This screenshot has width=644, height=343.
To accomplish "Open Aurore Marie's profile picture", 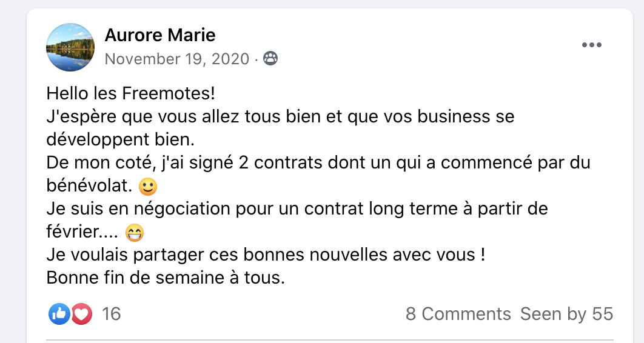I will coord(70,47).
